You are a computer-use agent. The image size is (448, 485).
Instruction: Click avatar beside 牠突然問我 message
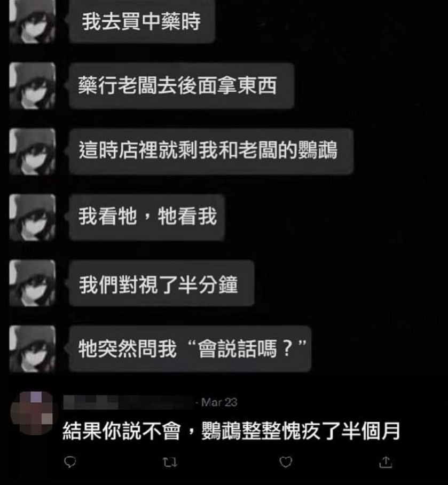[32, 348]
